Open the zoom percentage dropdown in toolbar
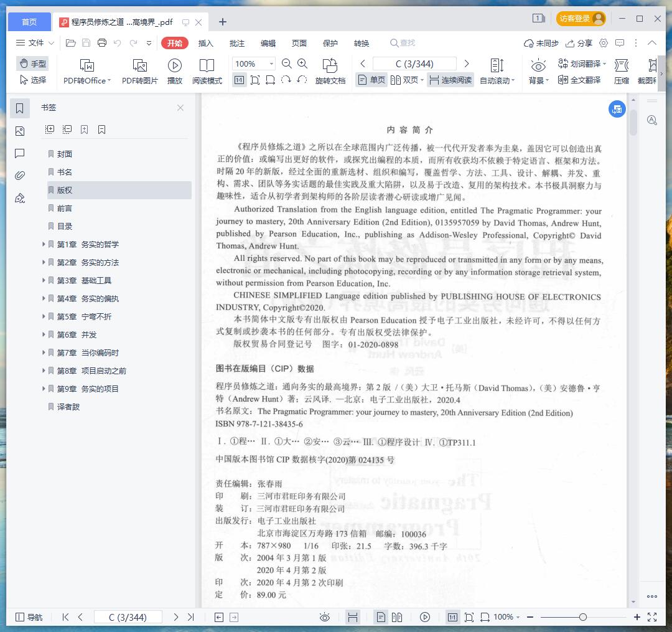 [x=271, y=64]
